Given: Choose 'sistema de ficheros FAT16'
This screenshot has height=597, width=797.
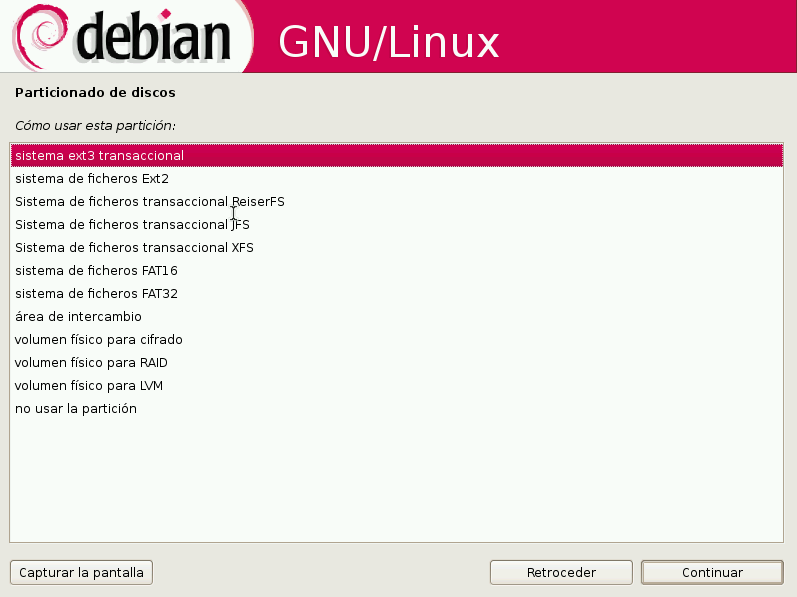Looking at the screenshot, I should [396, 270].
